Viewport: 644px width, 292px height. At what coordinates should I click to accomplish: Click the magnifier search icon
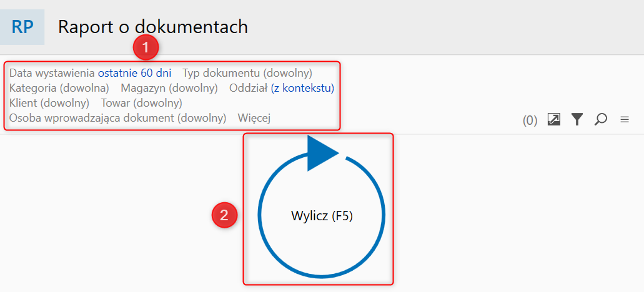click(x=601, y=119)
